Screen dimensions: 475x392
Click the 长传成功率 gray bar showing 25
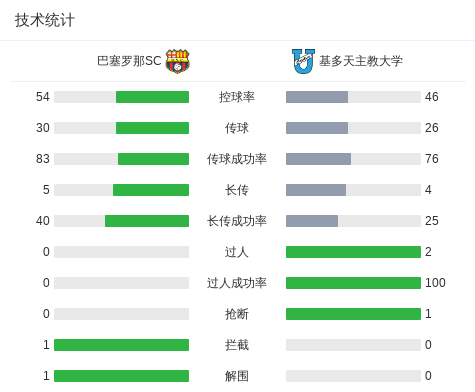point(312,221)
